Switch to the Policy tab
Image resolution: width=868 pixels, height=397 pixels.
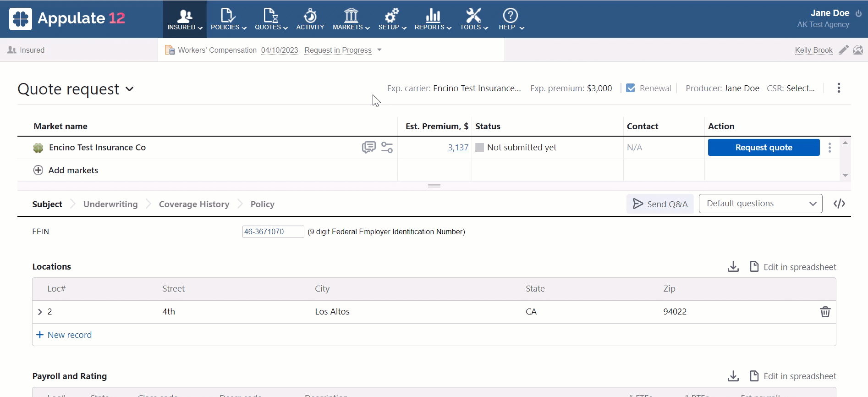coord(262,204)
